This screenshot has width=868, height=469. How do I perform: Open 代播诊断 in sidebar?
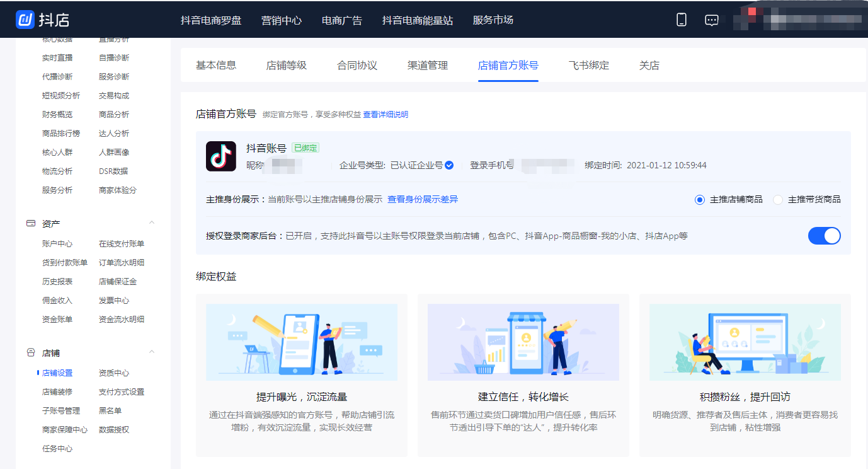tap(57, 76)
